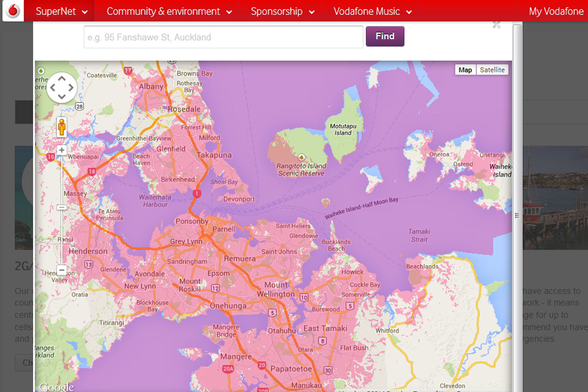588x392 pixels.
Task: Click the Oneroa label on Waiheke
Action: [439, 154]
